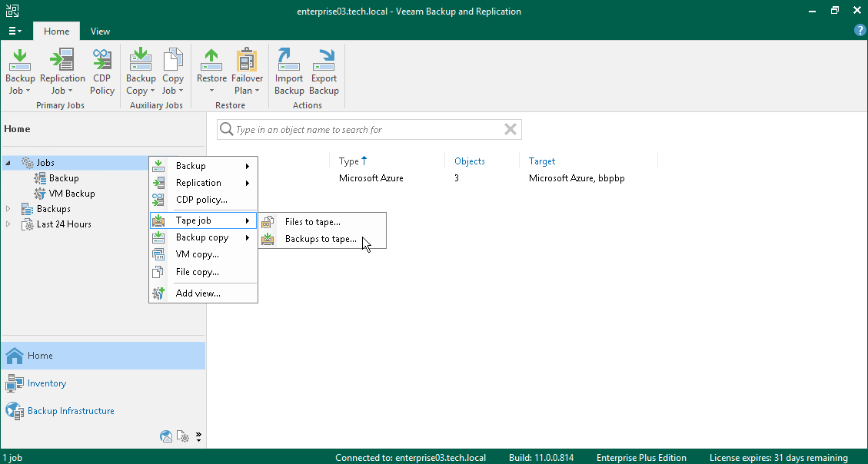Image resolution: width=868 pixels, height=464 pixels.
Task: Click the search magnifier icon
Action: [226, 129]
